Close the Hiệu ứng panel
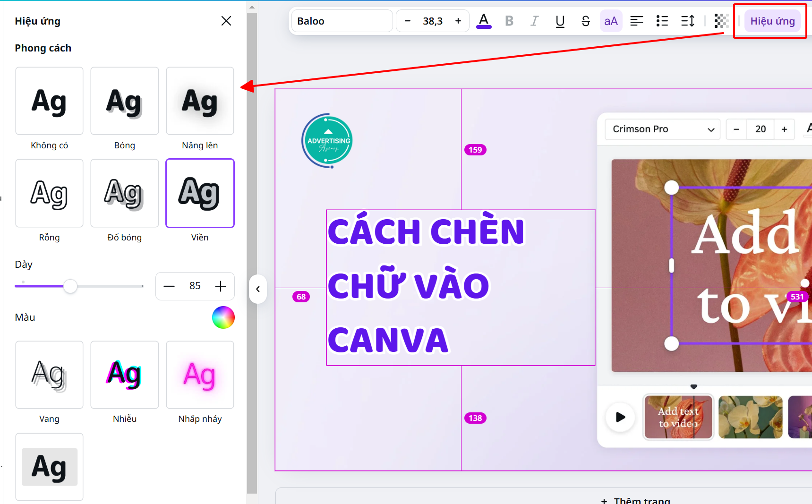The width and height of the screenshot is (812, 504). [x=226, y=21]
